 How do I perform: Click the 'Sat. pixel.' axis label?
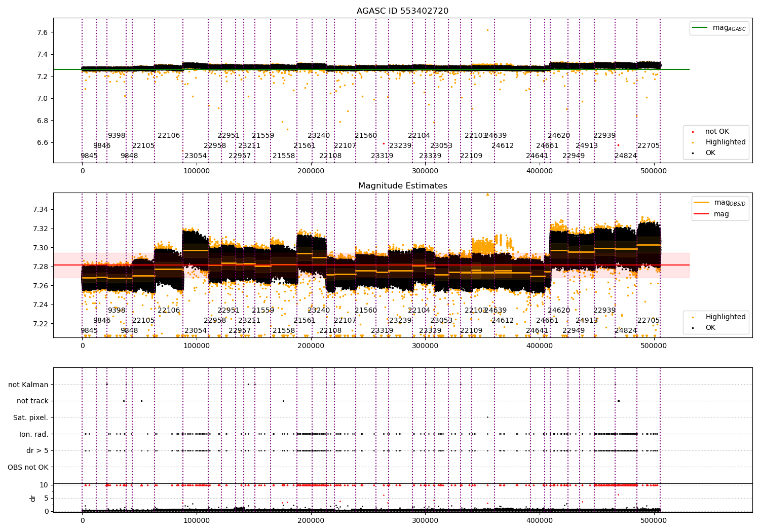click(31, 417)
